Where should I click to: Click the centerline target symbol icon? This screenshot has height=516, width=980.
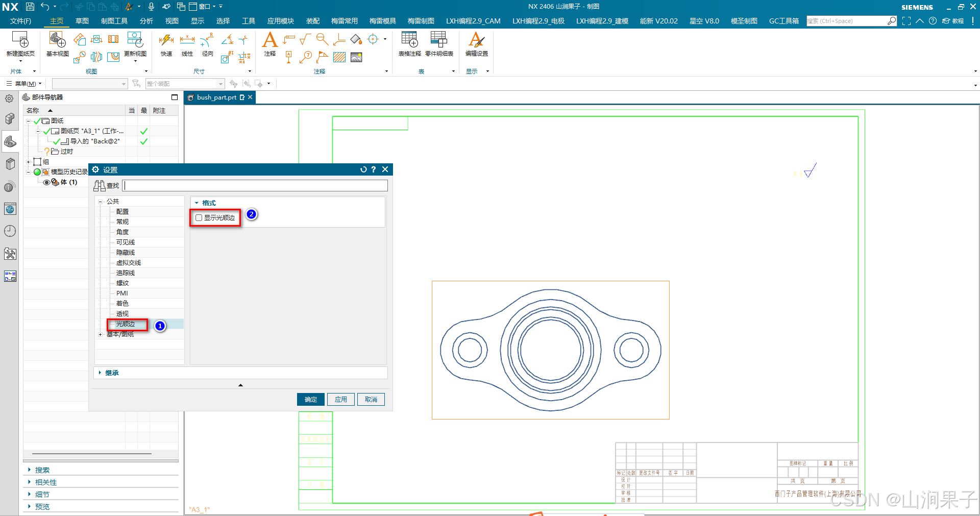point(373,39)
